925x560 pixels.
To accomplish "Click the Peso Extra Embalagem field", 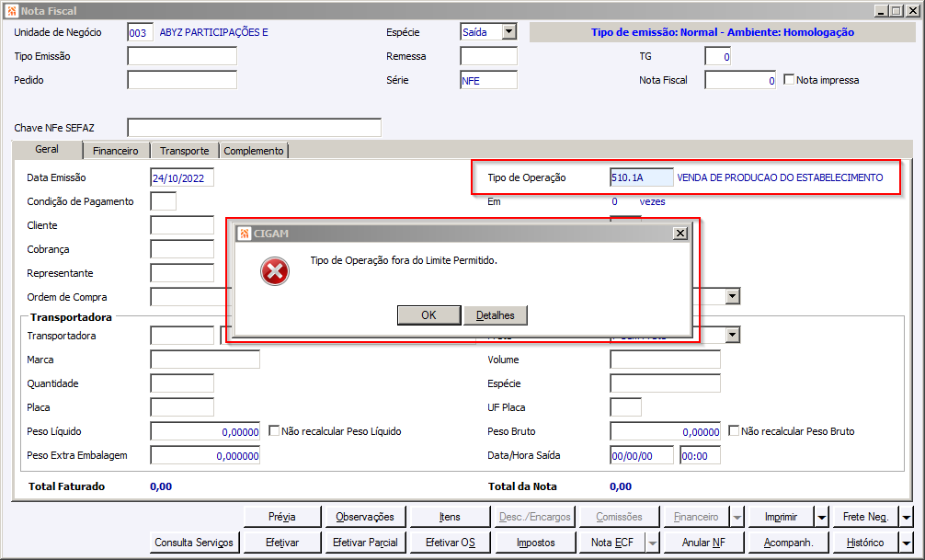I will point(205,455).
